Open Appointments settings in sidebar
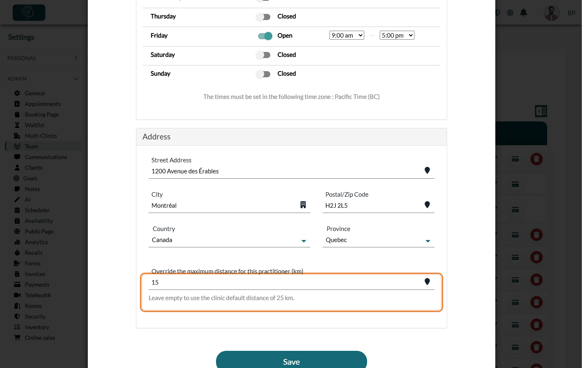 (x=42, y=104)
